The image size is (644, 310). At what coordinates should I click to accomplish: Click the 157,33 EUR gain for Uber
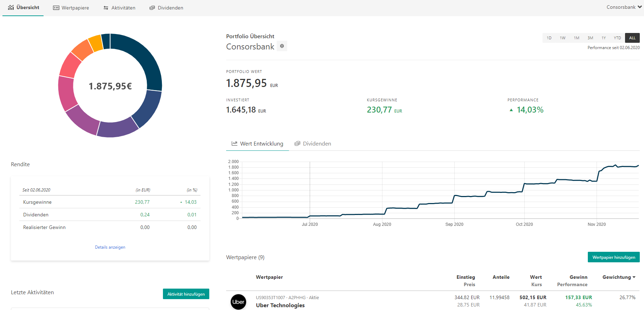coord(578,297)
